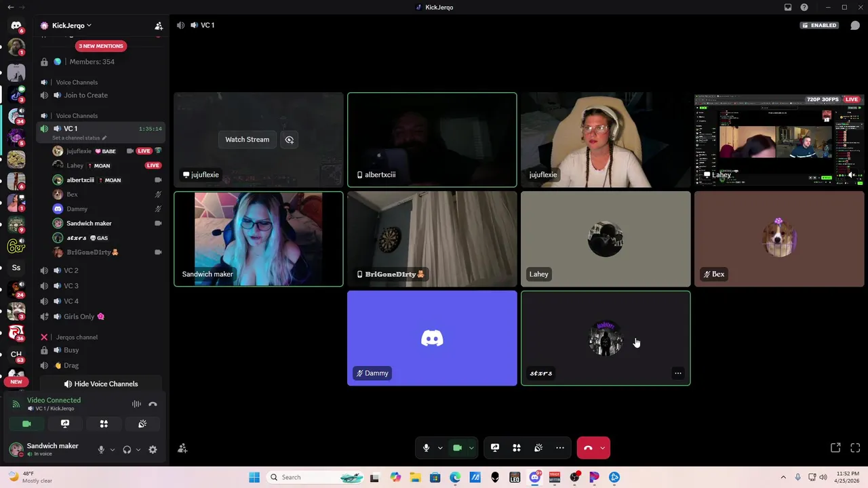Open OBS Studio from taskbar
This screenshot has width=868, height=488.
(x=574, y=477)
